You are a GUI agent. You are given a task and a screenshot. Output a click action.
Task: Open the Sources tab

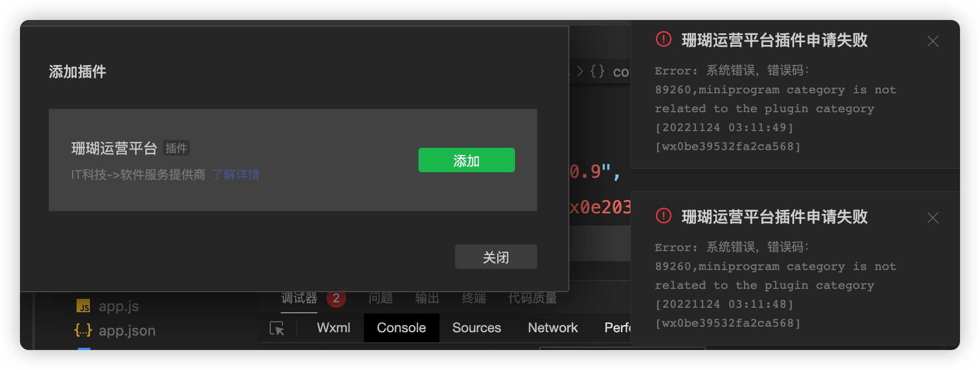coord(477,328)
